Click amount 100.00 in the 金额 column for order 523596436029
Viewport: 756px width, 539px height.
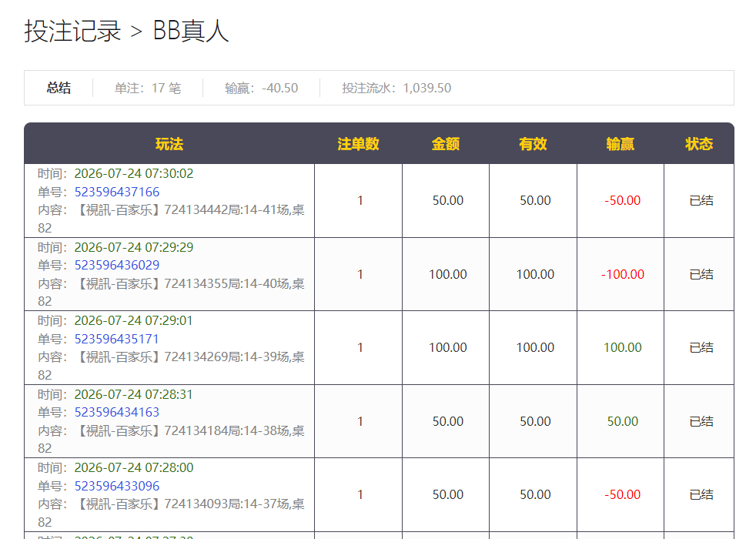click(x=448, y=274)
